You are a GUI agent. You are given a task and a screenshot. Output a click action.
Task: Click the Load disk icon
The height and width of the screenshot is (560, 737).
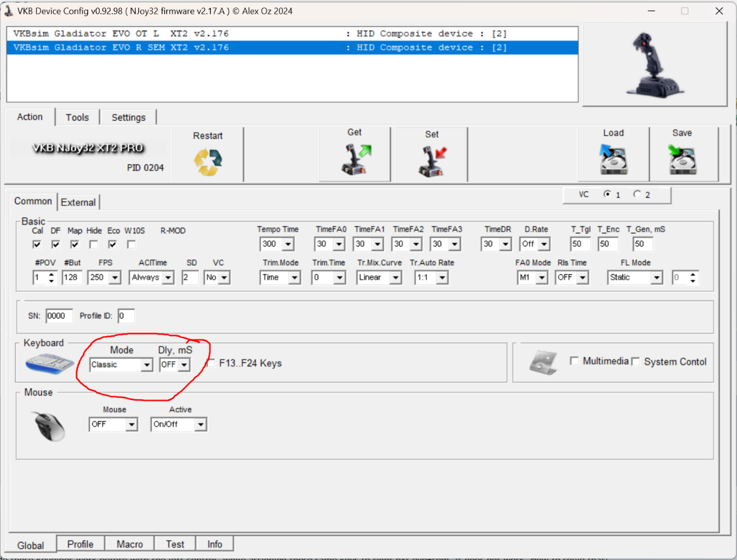[x=613, y=160]
